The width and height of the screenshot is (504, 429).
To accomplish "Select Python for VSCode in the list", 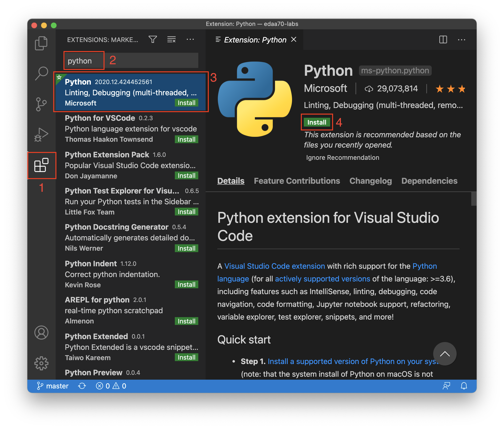I will 131,129.
